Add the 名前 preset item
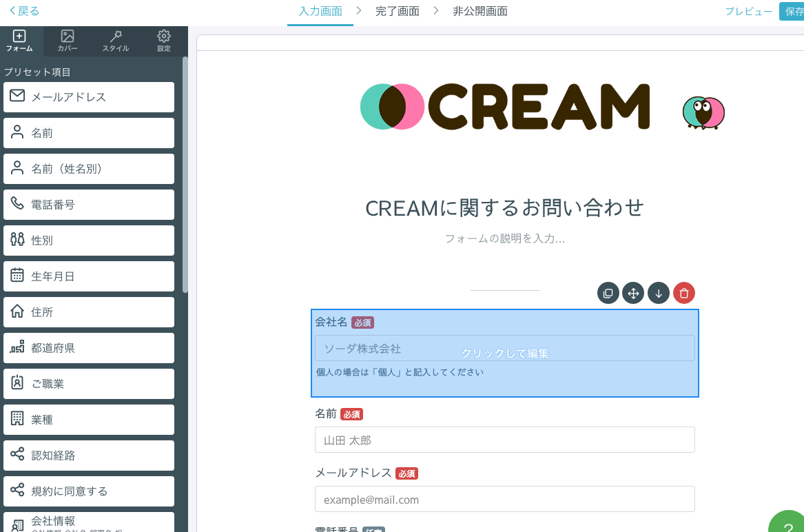Screen dimensions: 804x532 (x=89, y=133)
